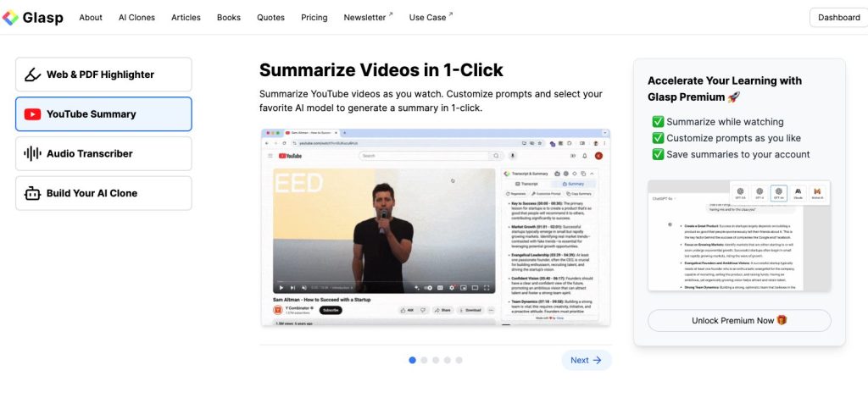Screen dimensions: 868x398
Task: Select the first active carousel dot
Action: click(x=413, y=361)
